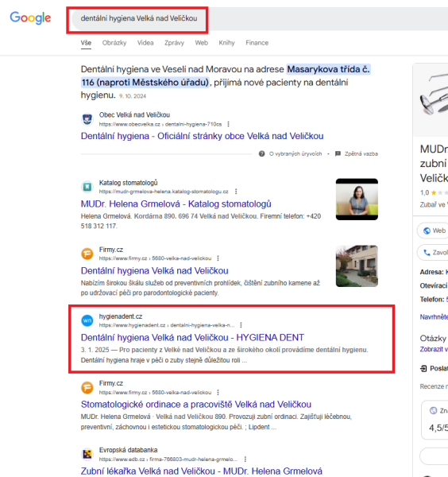Switch to Knihy tab
448x477 pixels.
226,43
